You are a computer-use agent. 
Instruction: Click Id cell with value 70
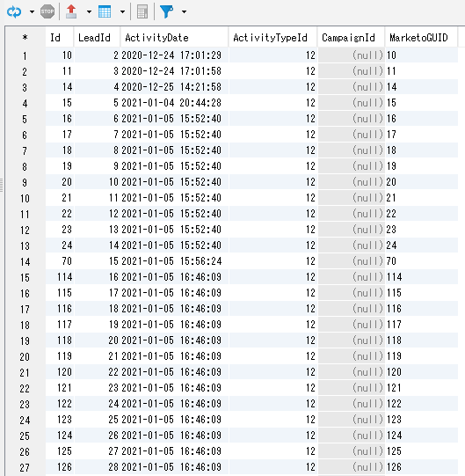pyautogui.click(x=60, y=261)
